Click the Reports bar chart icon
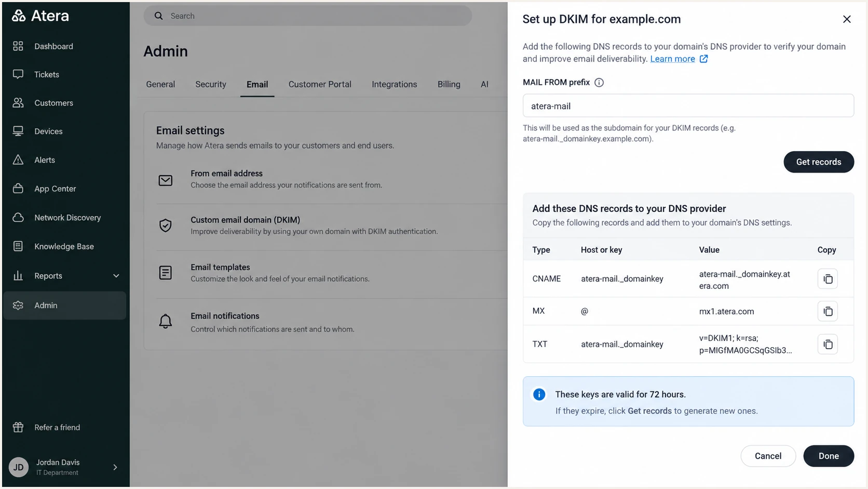The height and width of the screenshot is (489, 868). click(x=18, y=275)
